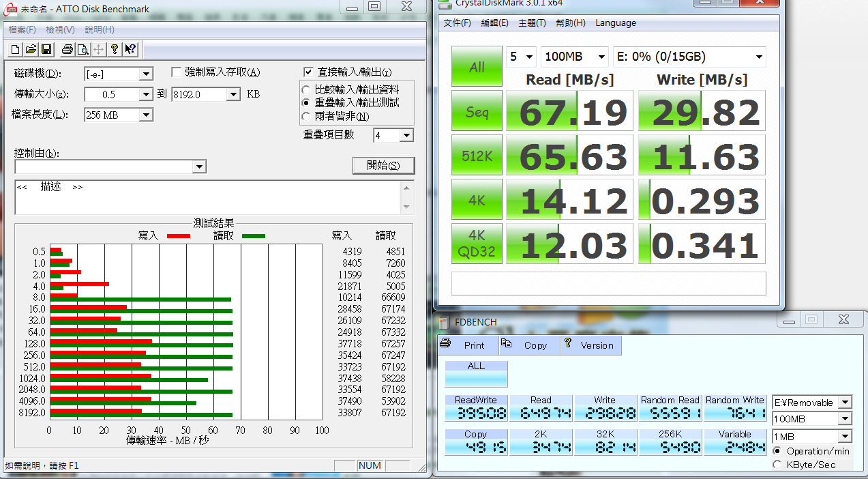Open the 檢視(V) menu in ATTO
The height and width of the screenshot is (479, 868).
point(61,30)
